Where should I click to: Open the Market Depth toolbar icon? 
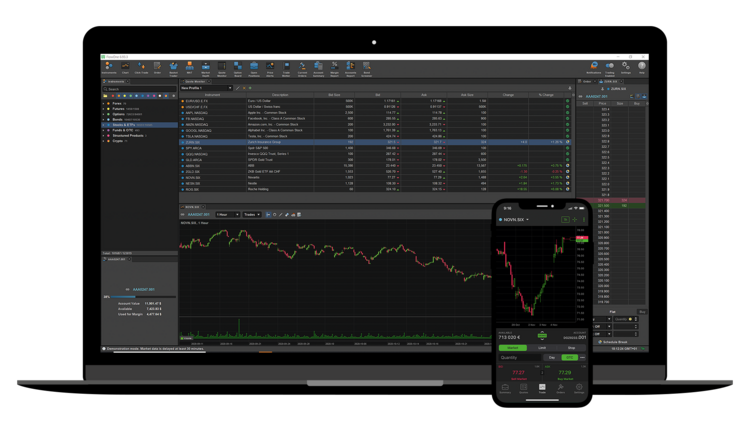[206, 68]
